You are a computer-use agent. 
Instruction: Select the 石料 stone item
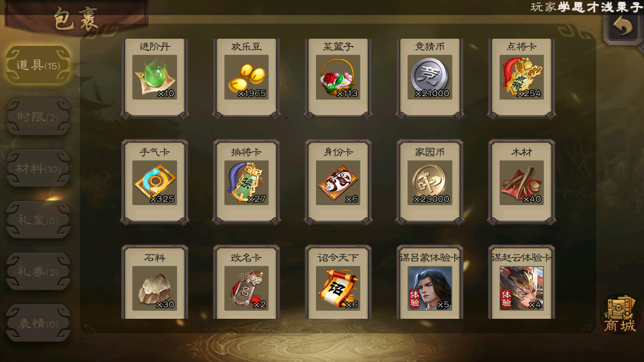coord(154,288)
